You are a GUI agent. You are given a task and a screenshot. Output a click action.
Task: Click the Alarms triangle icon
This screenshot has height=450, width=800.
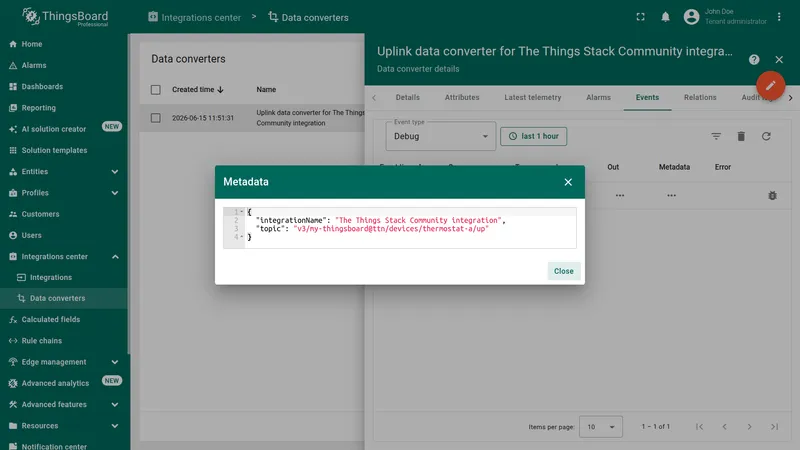tap(13, 65)
